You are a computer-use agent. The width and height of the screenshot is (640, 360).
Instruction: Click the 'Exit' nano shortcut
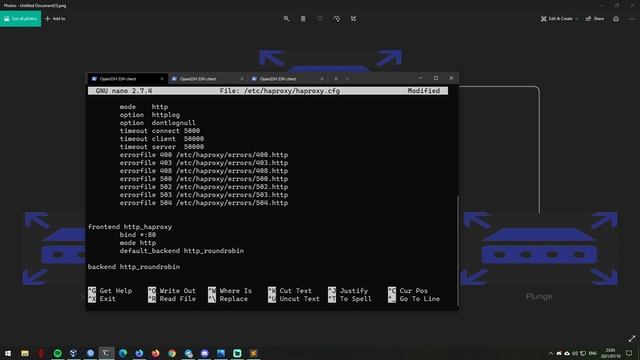coord(102,299)
